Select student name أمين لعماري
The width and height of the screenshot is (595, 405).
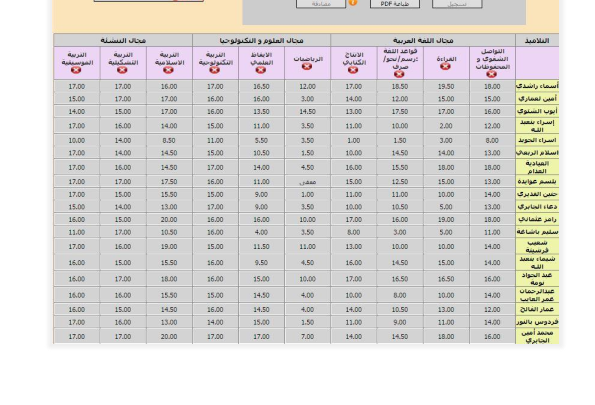click(x=537, y=99)
